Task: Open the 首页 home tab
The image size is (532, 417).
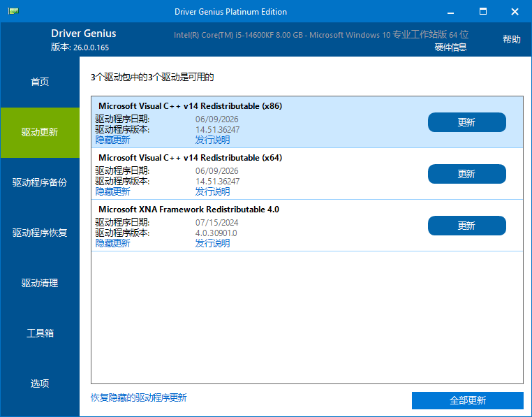Action: pos(40,82)
